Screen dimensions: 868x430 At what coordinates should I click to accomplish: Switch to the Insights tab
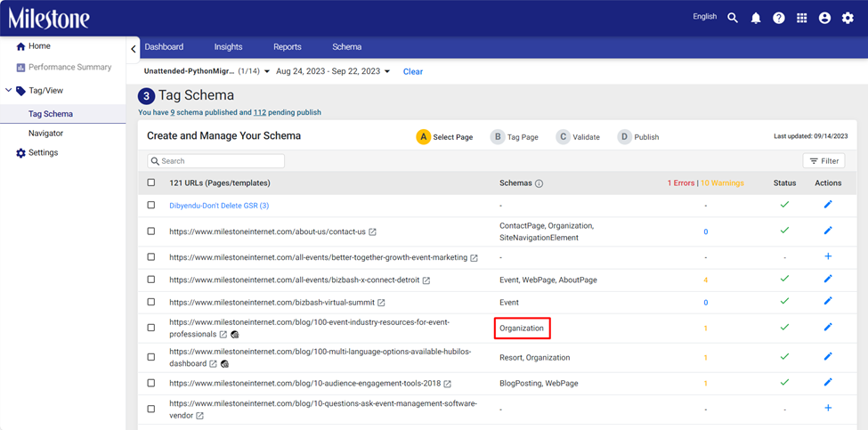pos(228,47)
